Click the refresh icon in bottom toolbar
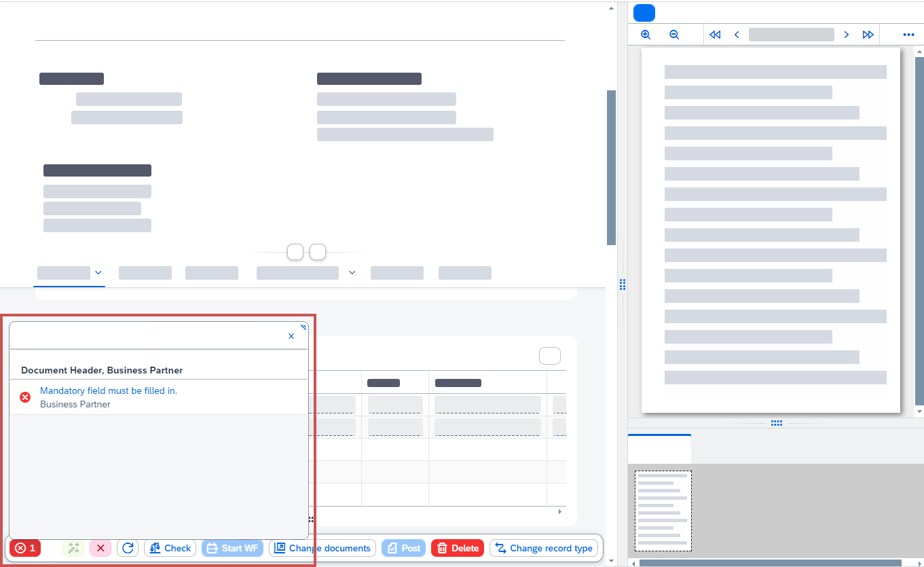Screen dimensions: 924x567 [x=128, y=548]
